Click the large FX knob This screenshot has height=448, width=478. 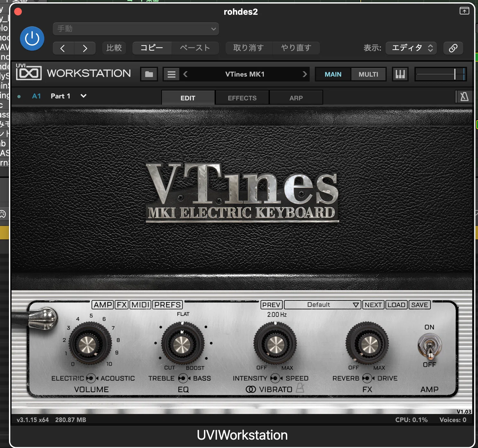click(x=367, y=344)
